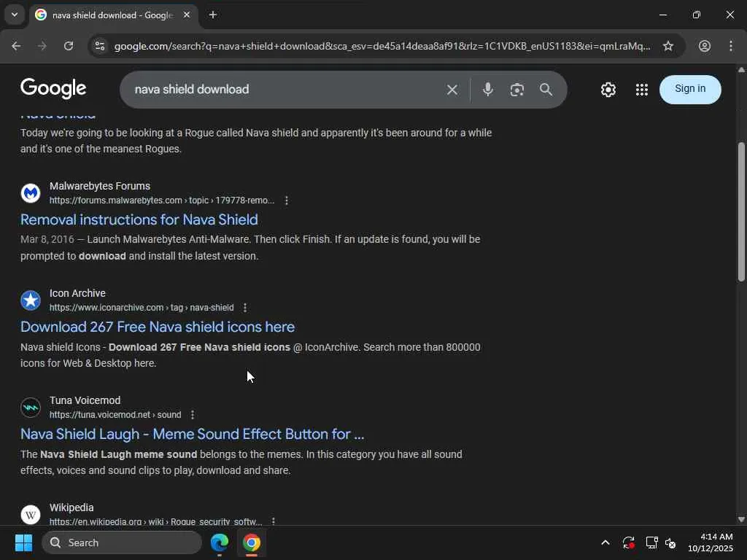
Task: Open 'Nava Shield Laugh - Meme Sound Effect' result
Action: pyautogui.click(x=193, y=434)
